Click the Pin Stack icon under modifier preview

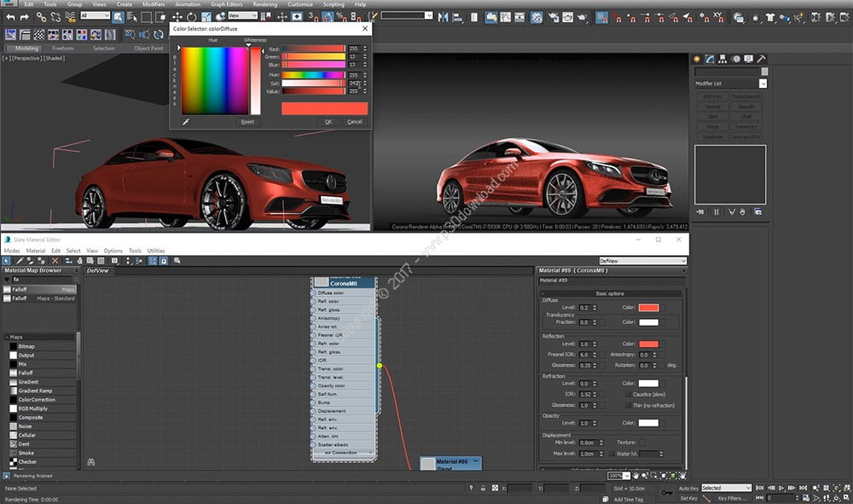point(700,211)
